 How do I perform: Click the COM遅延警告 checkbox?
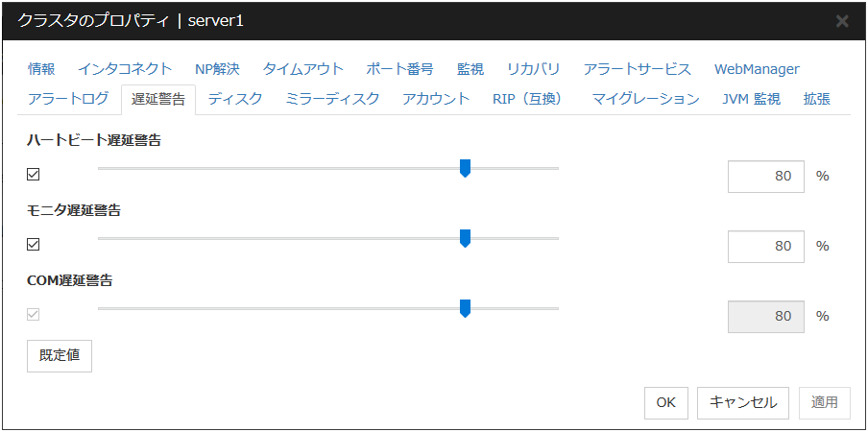point(34,315)
